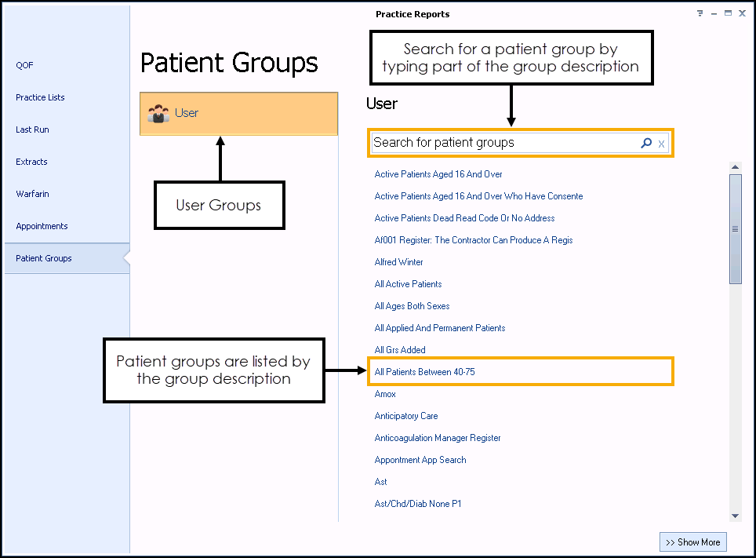Select the Appointments sidebar item
Viewport: 756px width, 558px height.
coord(42,226)
